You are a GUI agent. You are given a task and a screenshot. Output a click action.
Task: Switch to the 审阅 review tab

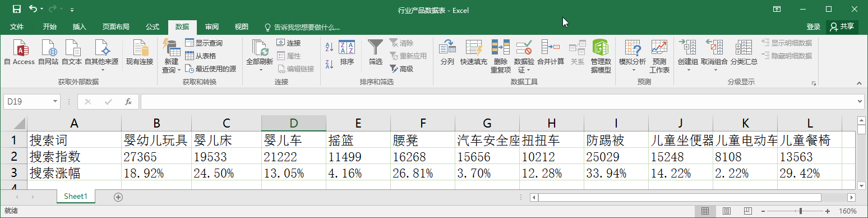coord(212,26)
